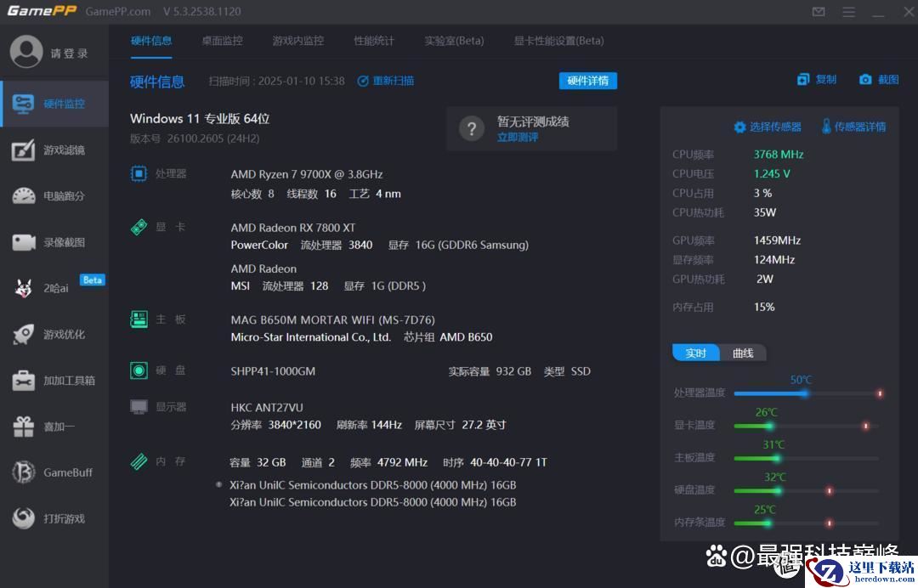Click AMD Radeon RX 7800 XT text
The image size is (918, 588).
pyautogui.click(x=292, y=228)
